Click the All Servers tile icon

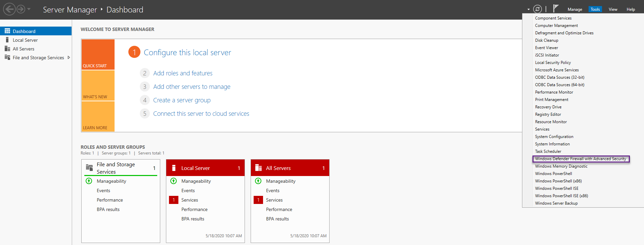click(x=258, y=168)
